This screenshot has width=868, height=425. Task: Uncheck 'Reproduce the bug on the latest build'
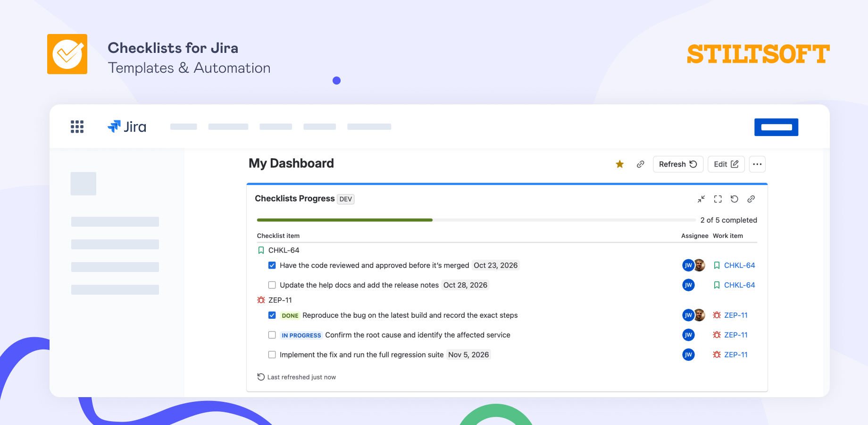272,315
